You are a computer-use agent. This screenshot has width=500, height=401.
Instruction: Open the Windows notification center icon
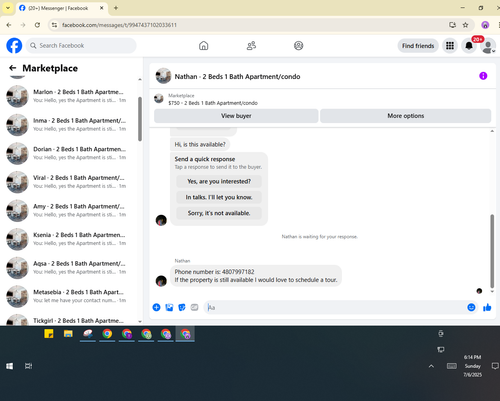click(x=495, y=366)
